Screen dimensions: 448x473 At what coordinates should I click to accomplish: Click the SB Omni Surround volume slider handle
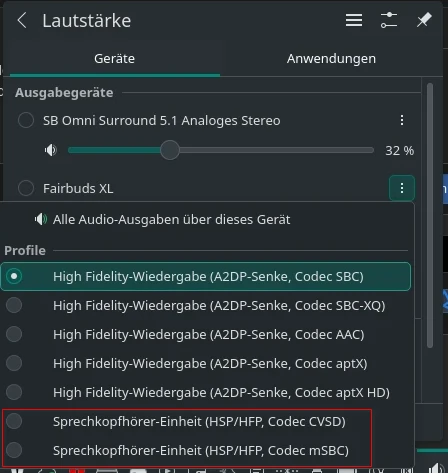tap(170, 150)
